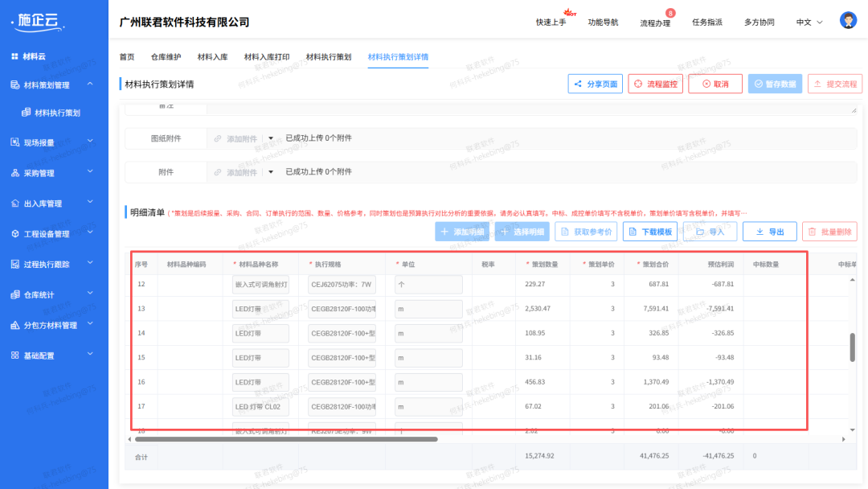The height and width of the screenshot is (489, 868).
Task: Switch to the 材料入库 tab
Action: coord(212,57)
